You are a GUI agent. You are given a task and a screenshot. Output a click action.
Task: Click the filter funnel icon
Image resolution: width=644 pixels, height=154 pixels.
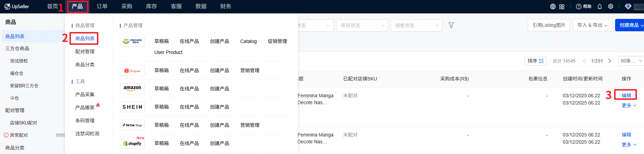pyautogui.click(x=451, y=25)
